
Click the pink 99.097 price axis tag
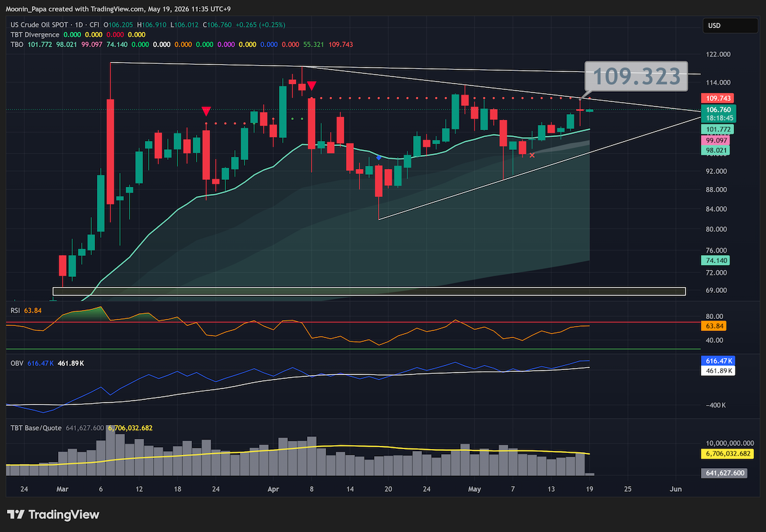click(717, 140)
